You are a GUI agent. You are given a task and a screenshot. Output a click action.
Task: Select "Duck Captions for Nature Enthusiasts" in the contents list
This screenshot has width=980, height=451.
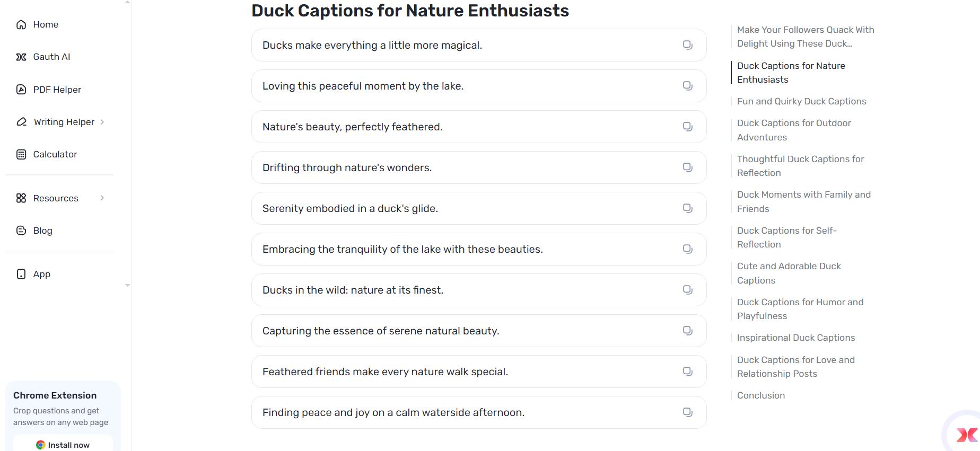[x=791, y=73]
